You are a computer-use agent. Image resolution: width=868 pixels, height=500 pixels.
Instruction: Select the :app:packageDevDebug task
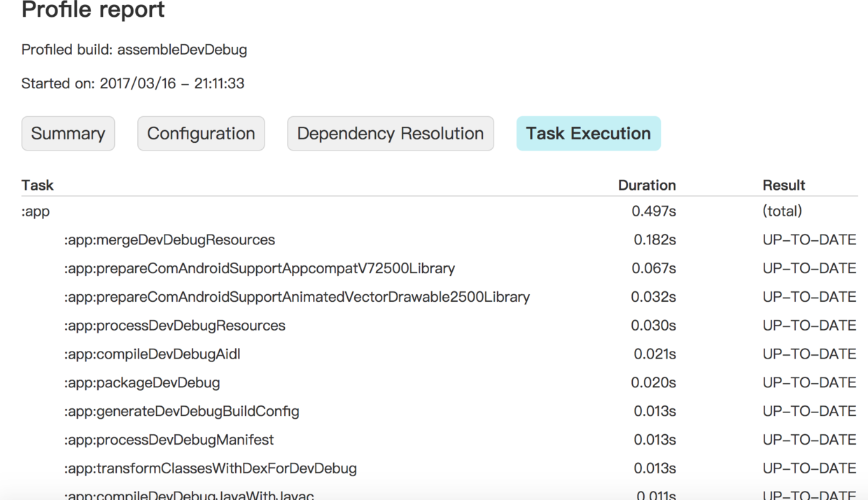tap(142, 383)
